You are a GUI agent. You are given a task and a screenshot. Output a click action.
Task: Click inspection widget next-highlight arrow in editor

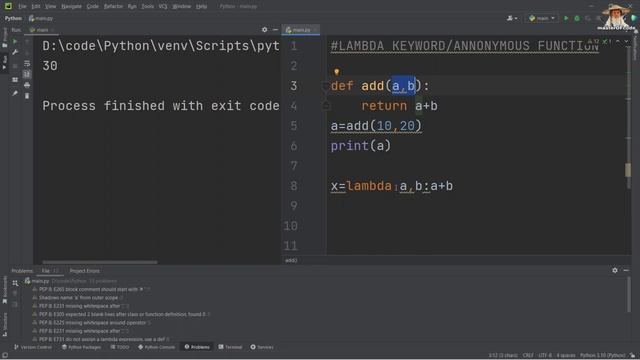(x=626, y=41)
